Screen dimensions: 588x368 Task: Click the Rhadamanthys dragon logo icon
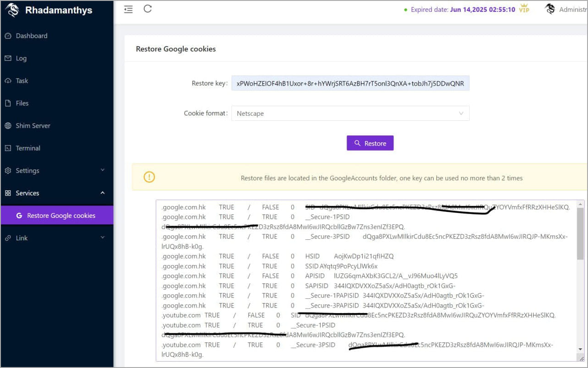(12, 10)
